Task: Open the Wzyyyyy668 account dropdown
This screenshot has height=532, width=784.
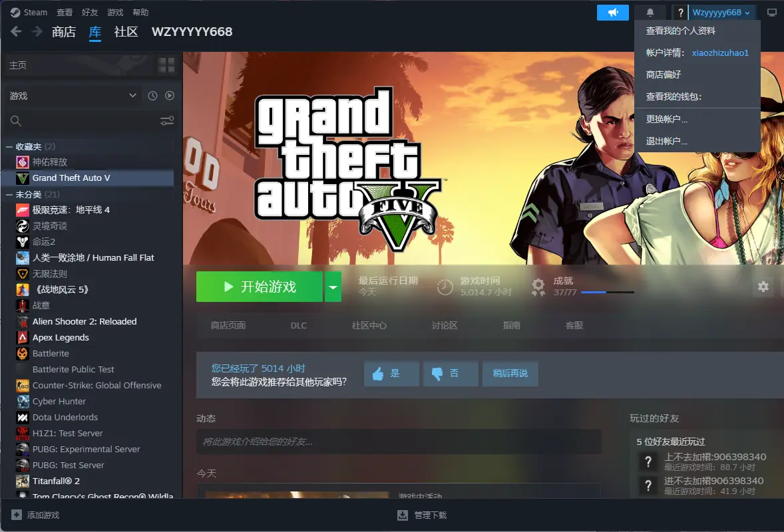Action: click(721, 13)
